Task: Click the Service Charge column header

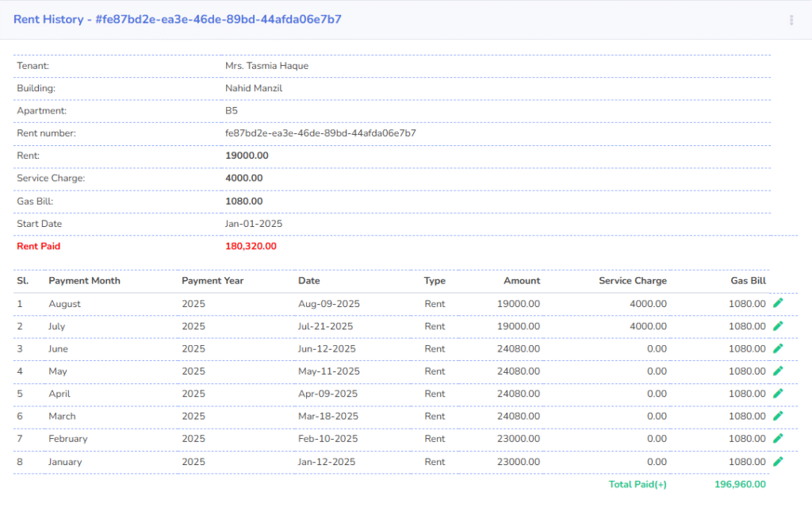Action: tap(633, 280)
